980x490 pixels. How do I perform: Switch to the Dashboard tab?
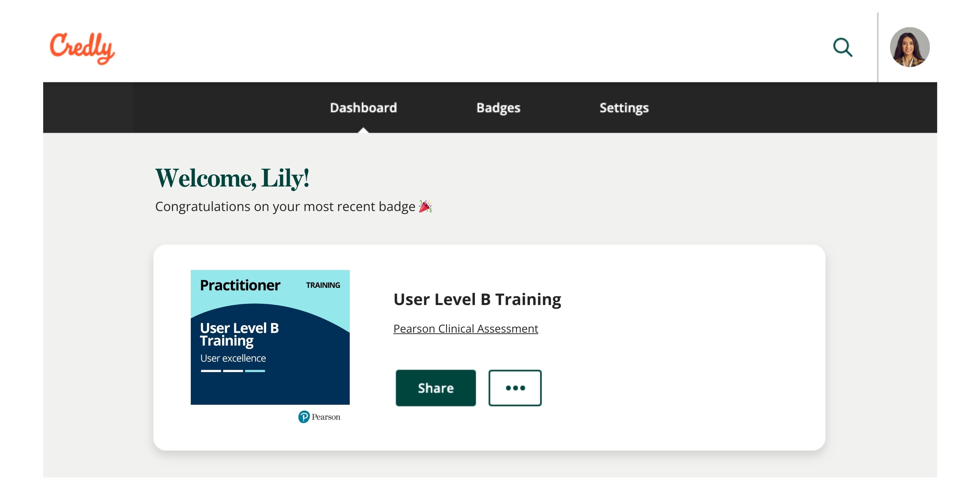click(363, 108)
